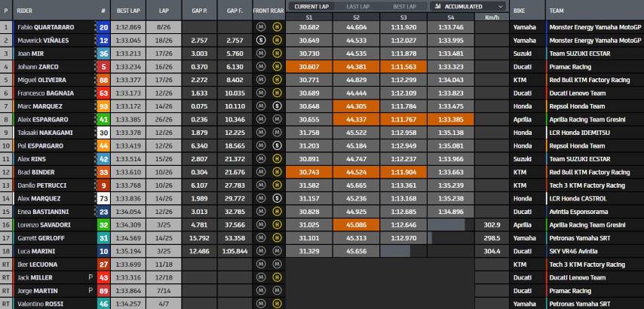Click Zarco's orange S1 time 30.607
The image size is (644, 309).
pos(309,66)
